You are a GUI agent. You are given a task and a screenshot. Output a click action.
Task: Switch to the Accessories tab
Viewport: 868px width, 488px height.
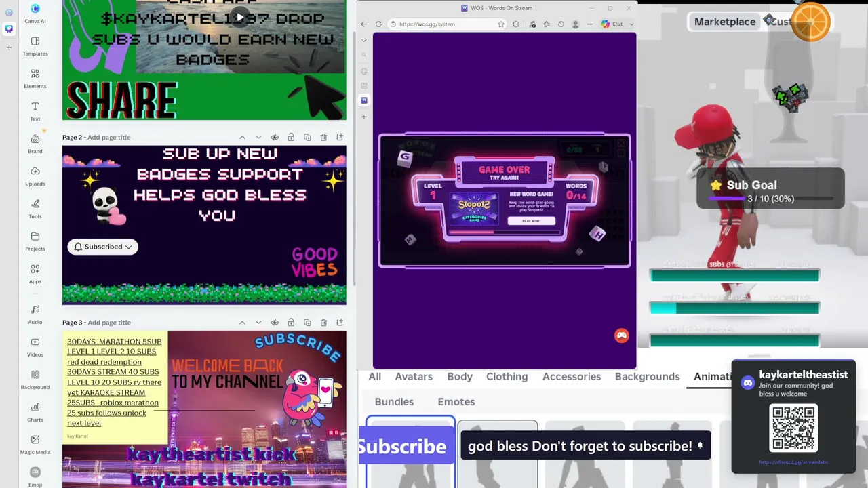pos(572,376)
